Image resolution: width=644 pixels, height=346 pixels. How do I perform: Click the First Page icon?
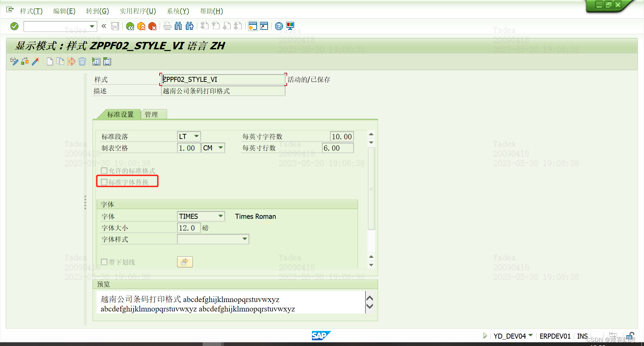coord(205,26)
